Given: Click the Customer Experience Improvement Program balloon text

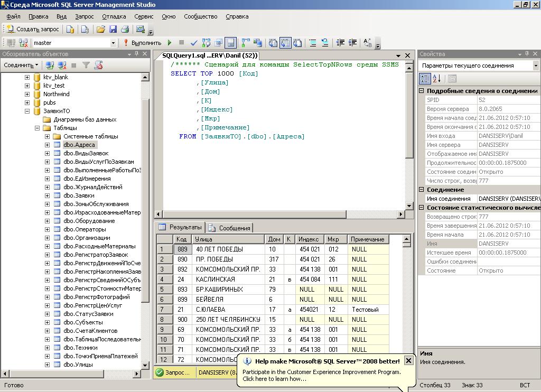Looking at the screenshot, I should click(322, 376).
